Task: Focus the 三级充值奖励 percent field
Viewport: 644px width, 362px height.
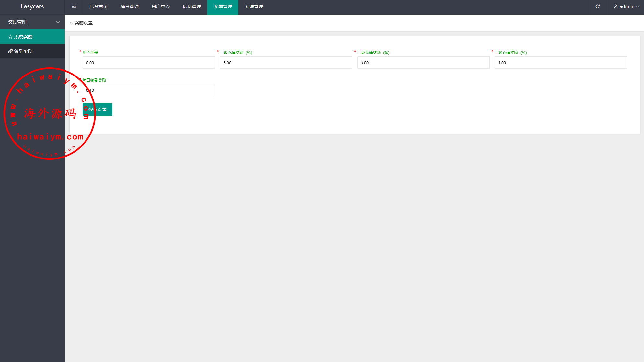Action: coord(561,63)
